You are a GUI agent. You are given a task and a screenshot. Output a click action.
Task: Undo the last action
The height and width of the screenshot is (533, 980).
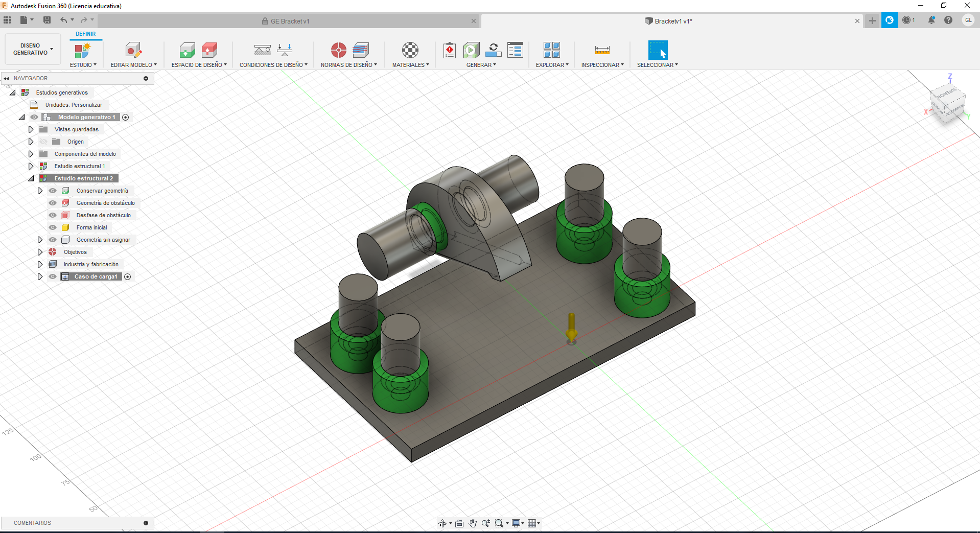pyautogui.click(x=64, y=20)
